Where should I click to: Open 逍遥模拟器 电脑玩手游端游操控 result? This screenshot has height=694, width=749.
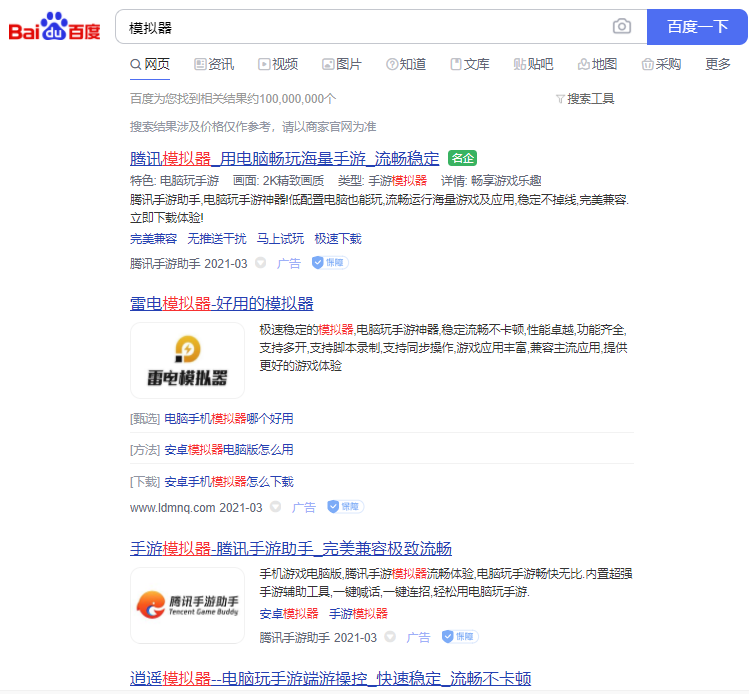tap(331, 678)
